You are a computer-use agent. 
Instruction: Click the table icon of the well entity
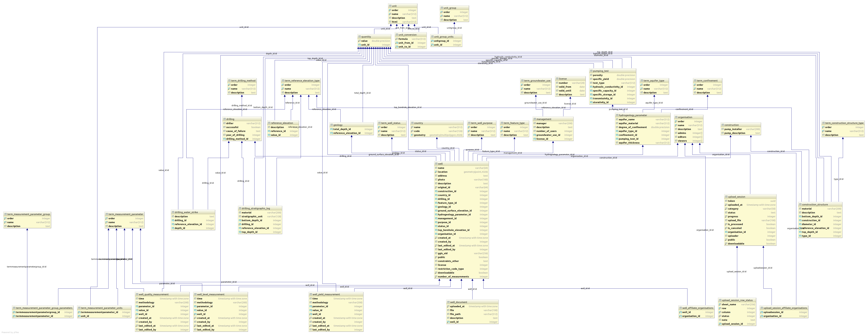(436, 164)
